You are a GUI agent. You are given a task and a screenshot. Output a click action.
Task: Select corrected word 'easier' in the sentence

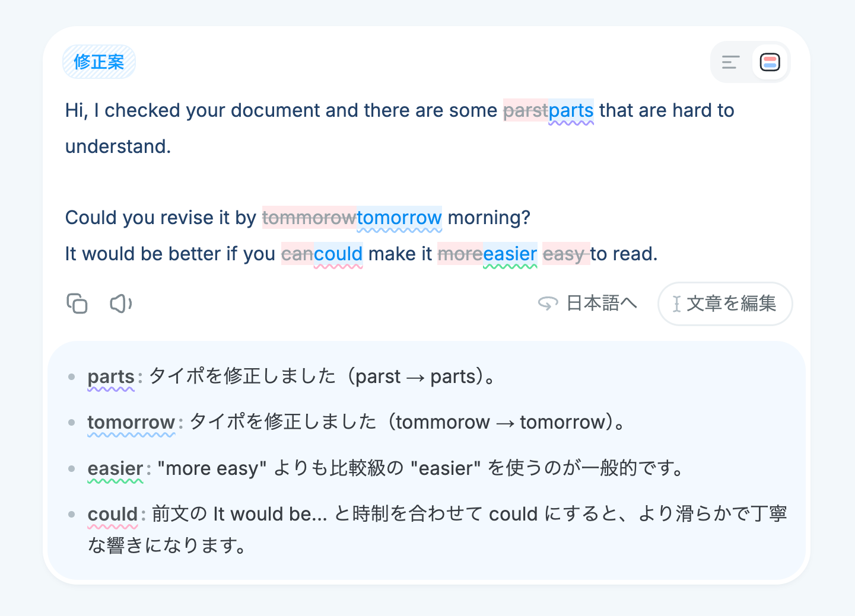(510, 254)
